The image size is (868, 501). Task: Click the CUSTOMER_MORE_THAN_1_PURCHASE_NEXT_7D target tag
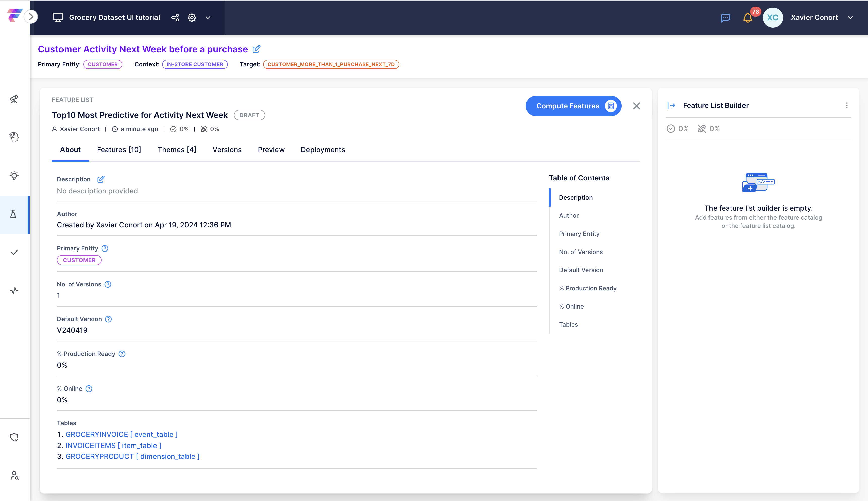point(331,64)
